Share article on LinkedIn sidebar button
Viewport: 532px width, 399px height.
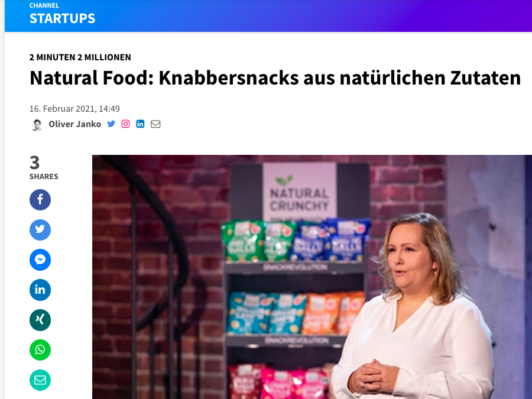[x=40, y=290]
